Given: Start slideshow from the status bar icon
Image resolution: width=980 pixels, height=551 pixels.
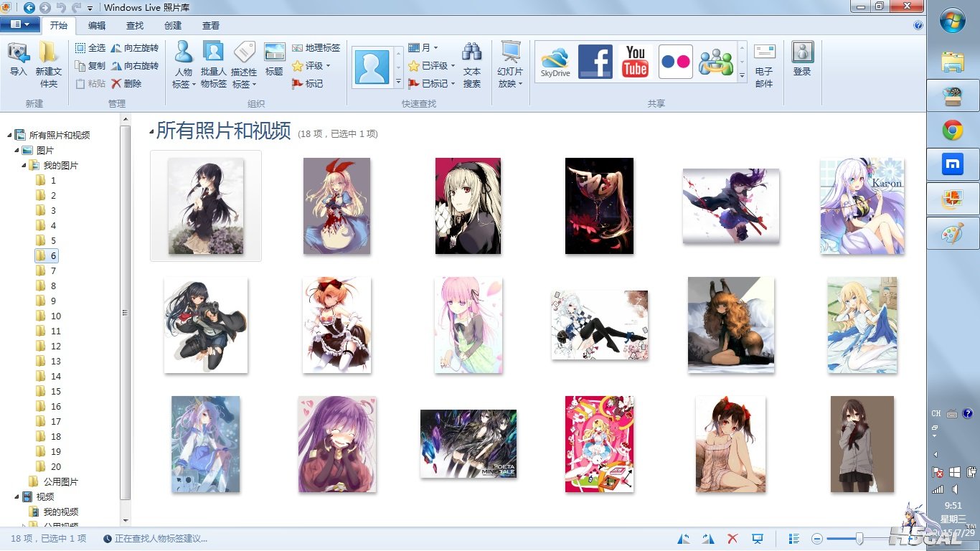Looking at the screenshot, I should (x=757, y=538).
